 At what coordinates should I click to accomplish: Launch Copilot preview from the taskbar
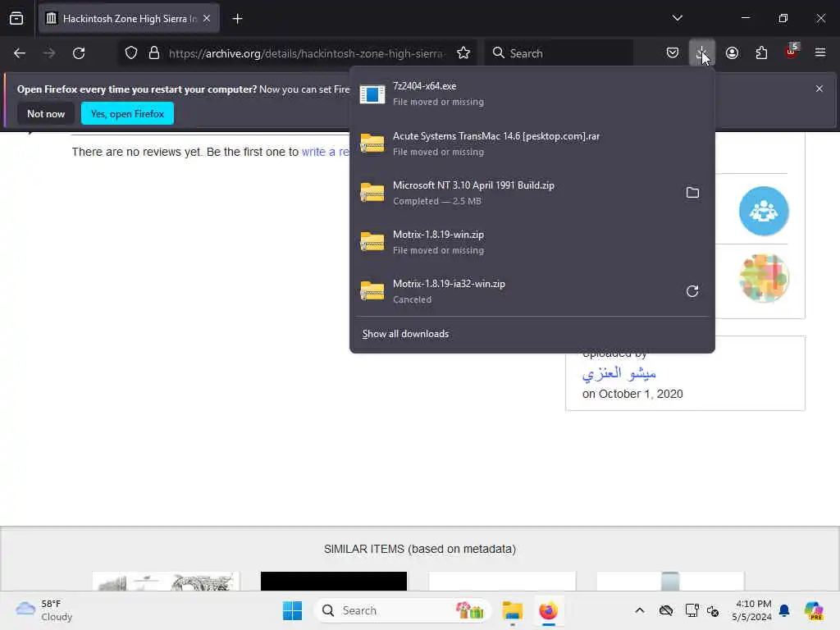coord(814,610)
